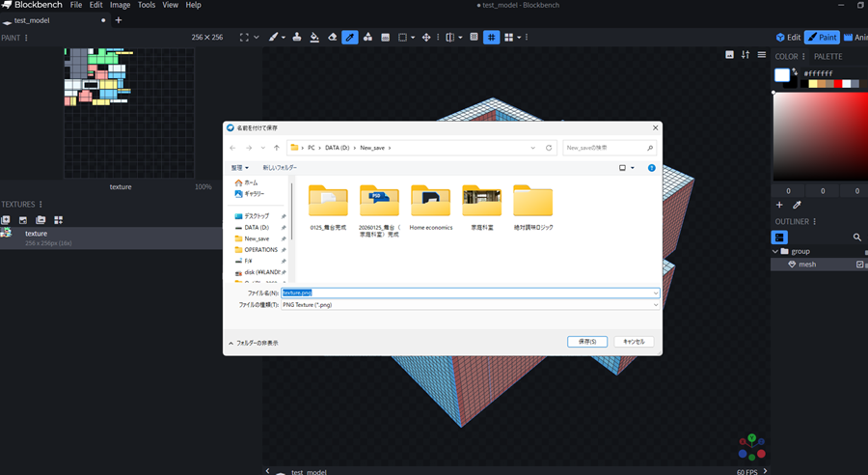The width and height of the screenshot is (868, 475).
Task: Click the キャンセル button
Action: (x=634, y=342)
